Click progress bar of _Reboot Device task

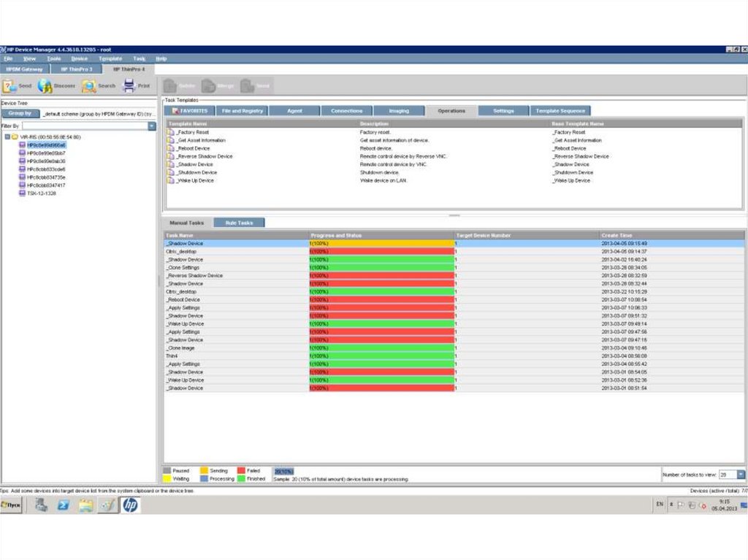coord(381,299)
